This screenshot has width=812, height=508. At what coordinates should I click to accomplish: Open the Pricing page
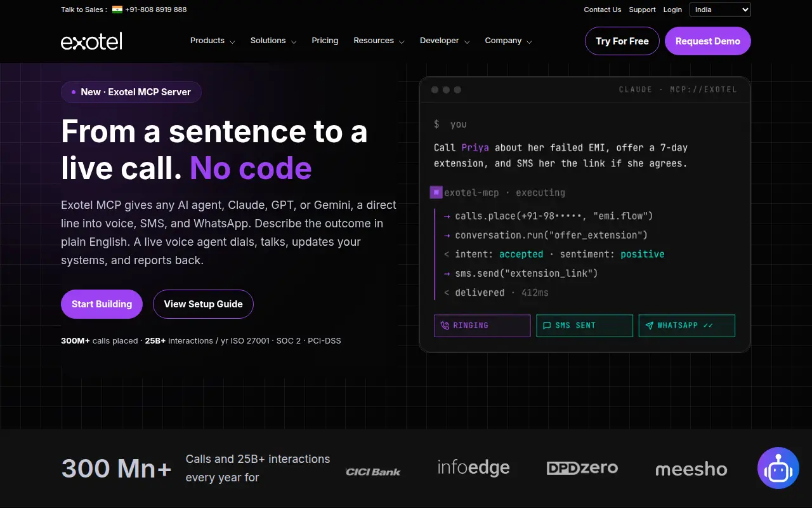325,41
